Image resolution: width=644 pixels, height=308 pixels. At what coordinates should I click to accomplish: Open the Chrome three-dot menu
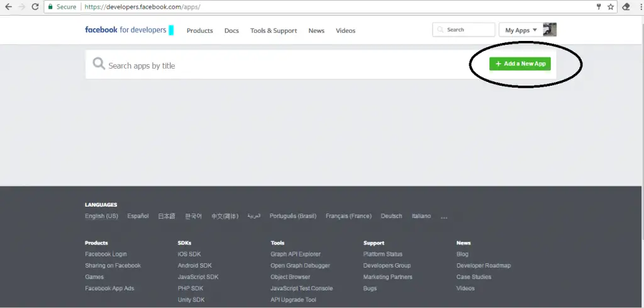click(x=641, y=7)
